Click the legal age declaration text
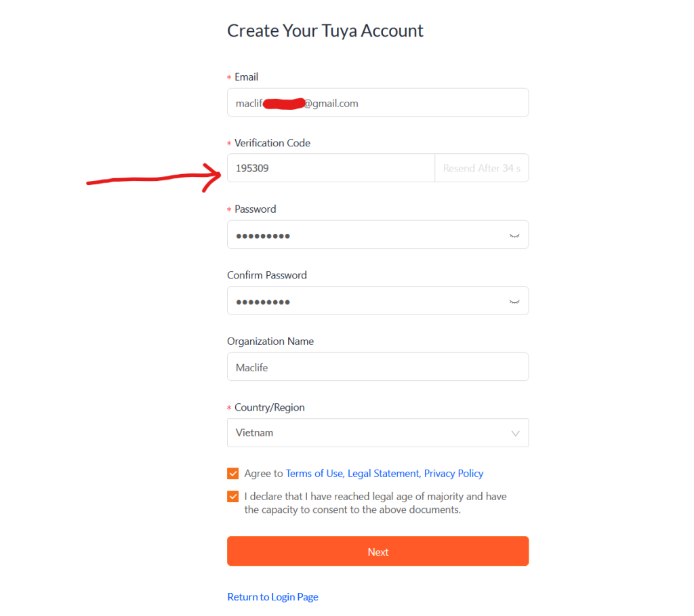 tap(375, 503)
